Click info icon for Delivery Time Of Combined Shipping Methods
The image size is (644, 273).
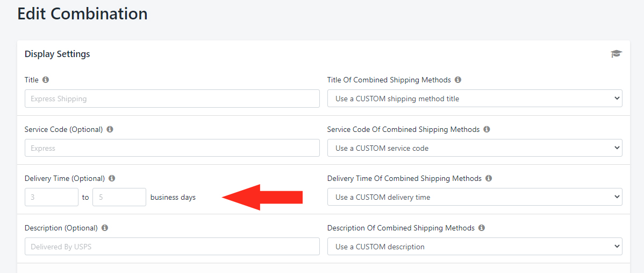pos(489,178)
